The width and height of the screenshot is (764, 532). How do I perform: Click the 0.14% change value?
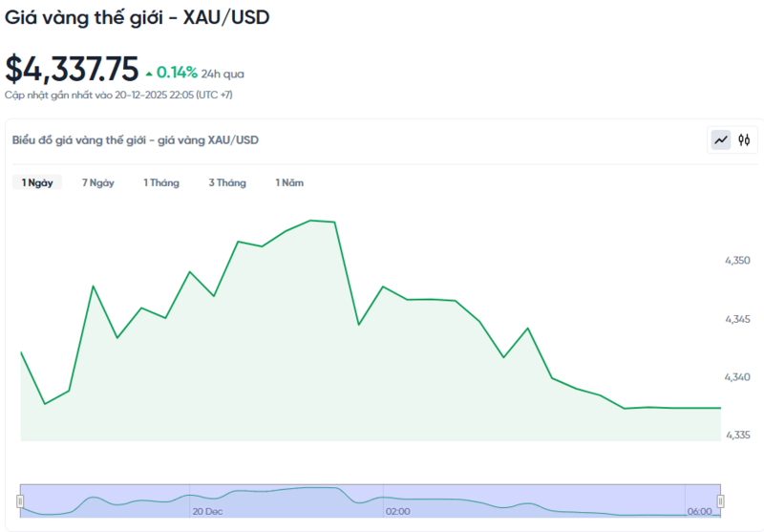point(177,73)
